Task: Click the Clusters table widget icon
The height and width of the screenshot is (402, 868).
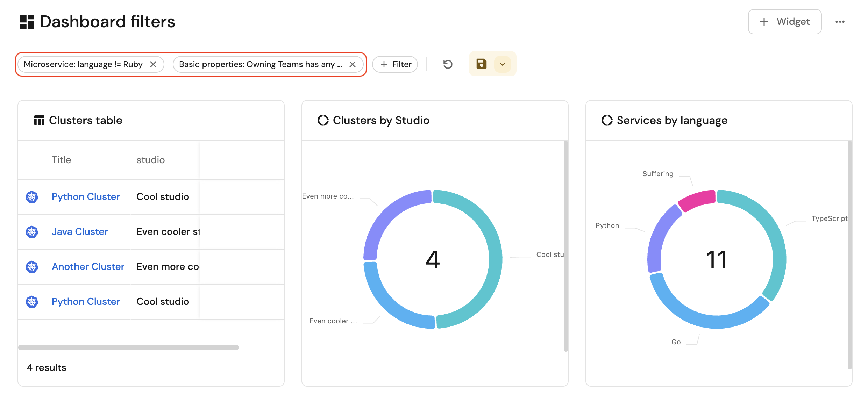Action: [39, 120]
